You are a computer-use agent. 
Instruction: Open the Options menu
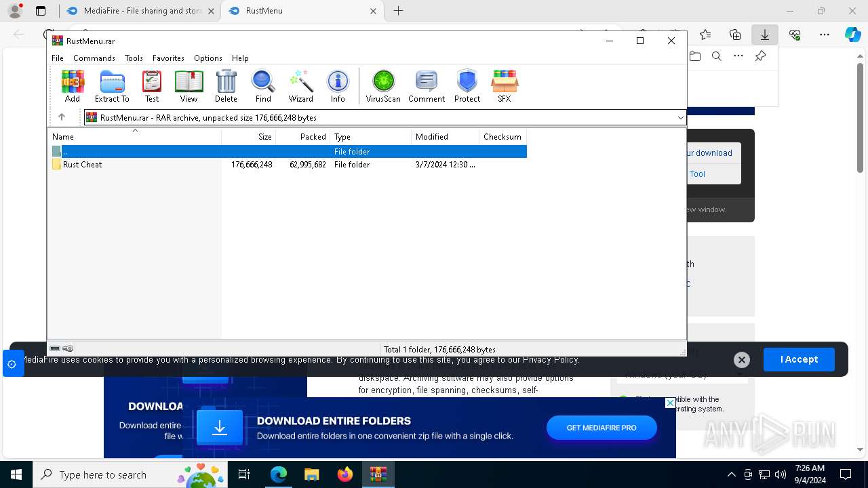(208, 58)
